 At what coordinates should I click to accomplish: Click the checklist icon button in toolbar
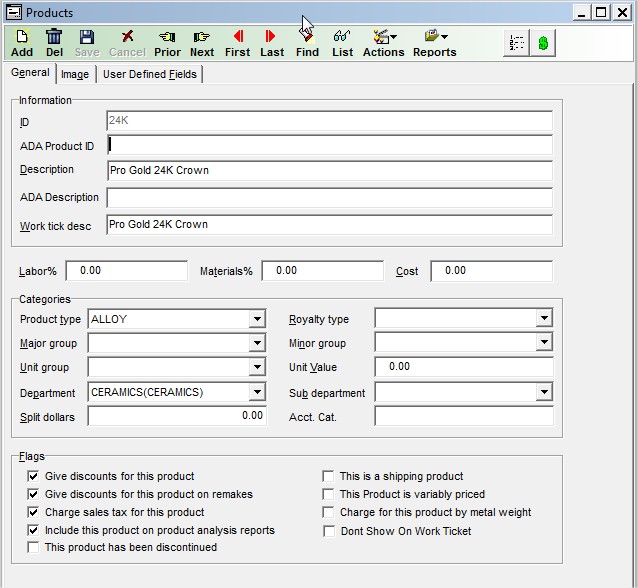click(516, 43)
